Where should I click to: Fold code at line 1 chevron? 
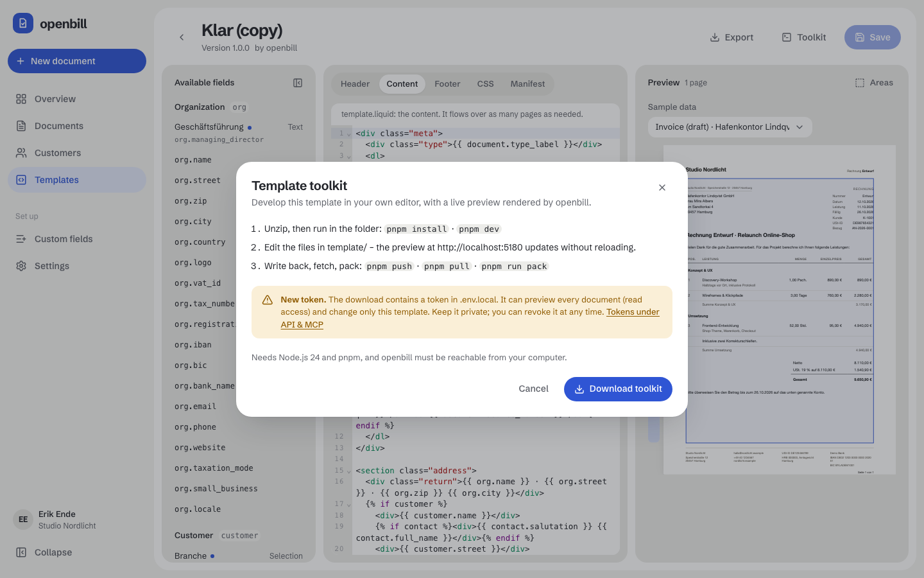[x=349, y=134]
